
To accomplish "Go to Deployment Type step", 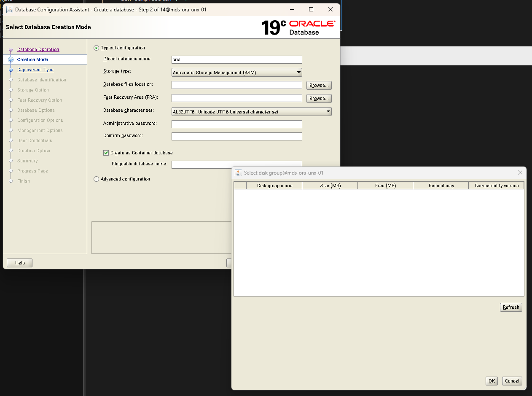I will [x=35, y=70].
